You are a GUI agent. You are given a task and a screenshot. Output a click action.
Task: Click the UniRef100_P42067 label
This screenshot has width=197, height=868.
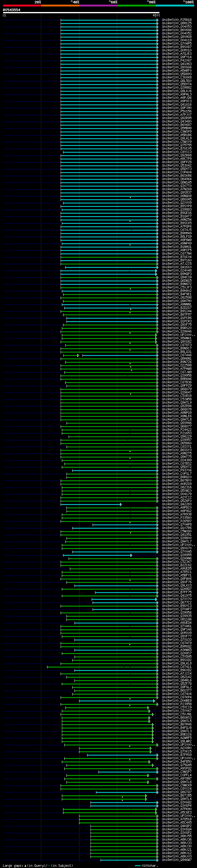177,61
